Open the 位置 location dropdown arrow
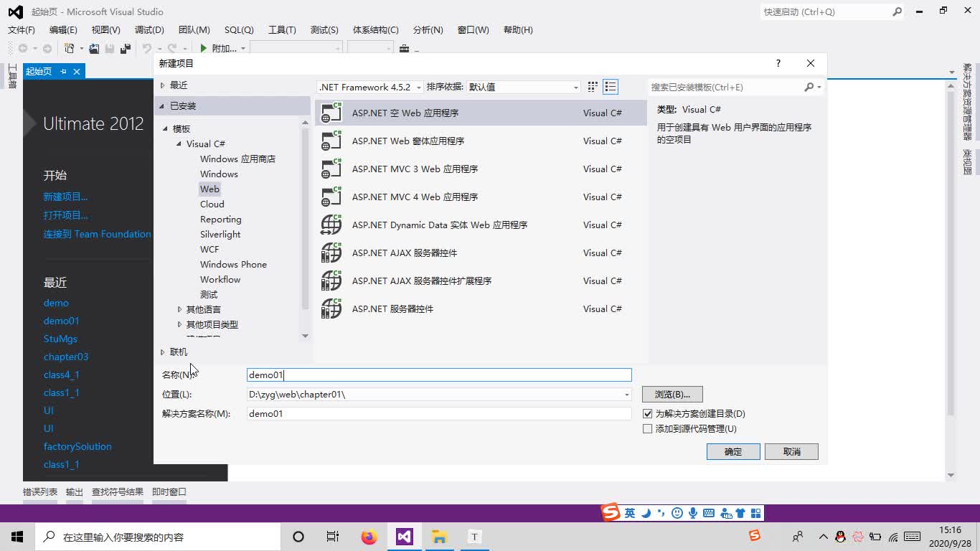Image resolution: width=980 pixels, height=551 pixels. point(627,395)
